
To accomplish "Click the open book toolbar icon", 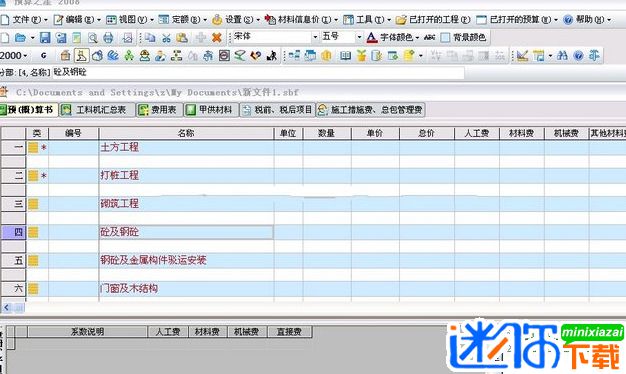I will click(x=345, y=56).
